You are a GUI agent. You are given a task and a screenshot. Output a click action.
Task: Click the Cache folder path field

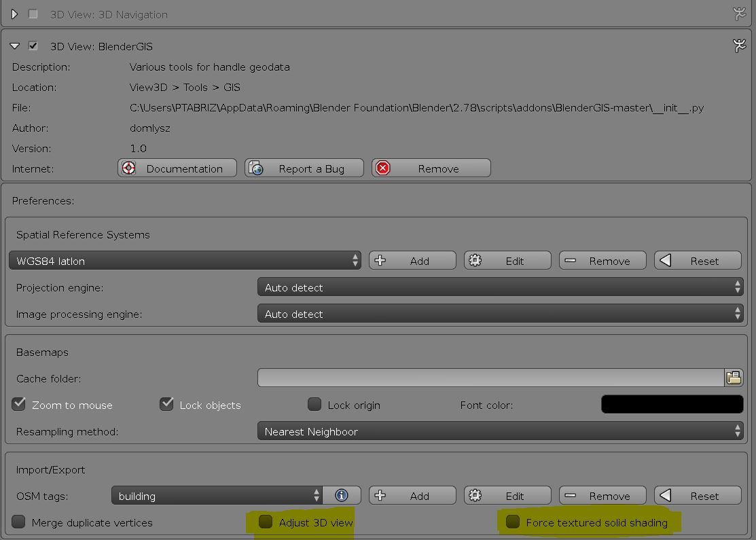491,378
